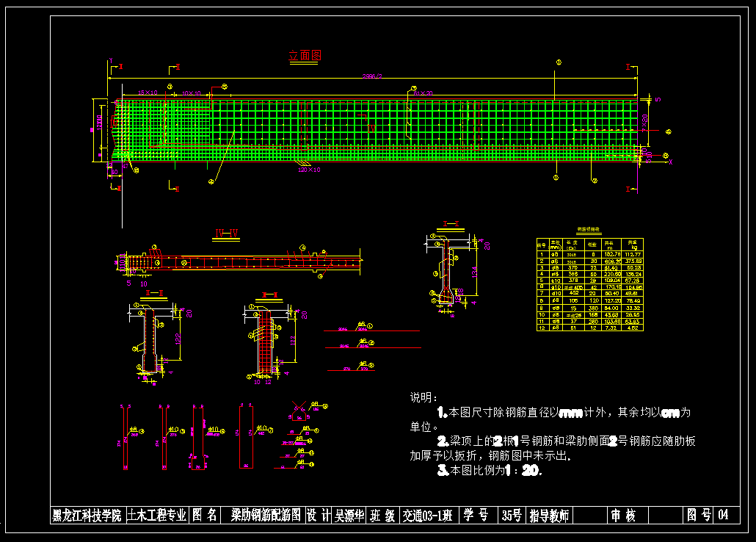
Task: Click the 说明 notes heading
Action: click(x=423, y=397)
